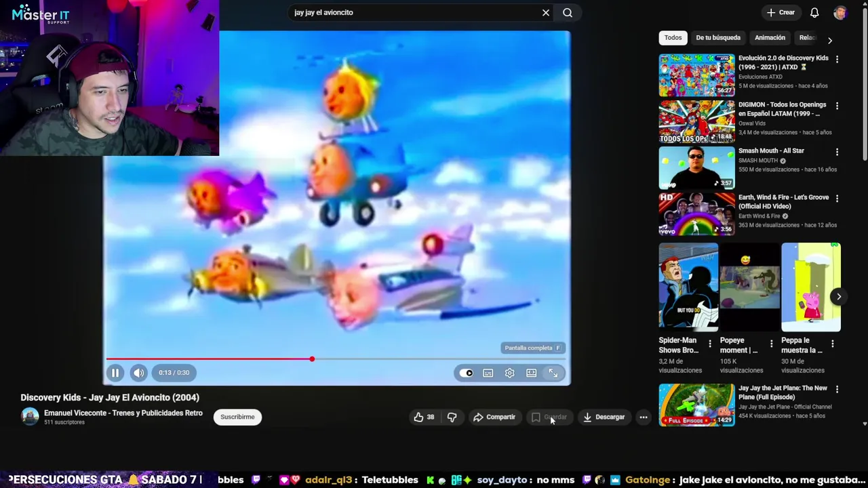
Task: Enter full screen mode
Action: point(553,373)
